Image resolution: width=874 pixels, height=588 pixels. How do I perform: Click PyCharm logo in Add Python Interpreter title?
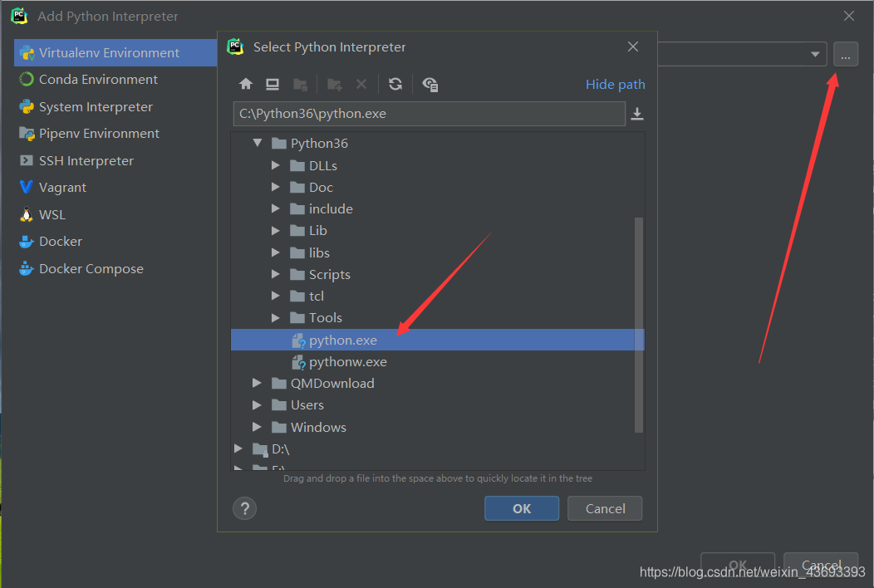[19, 16]
